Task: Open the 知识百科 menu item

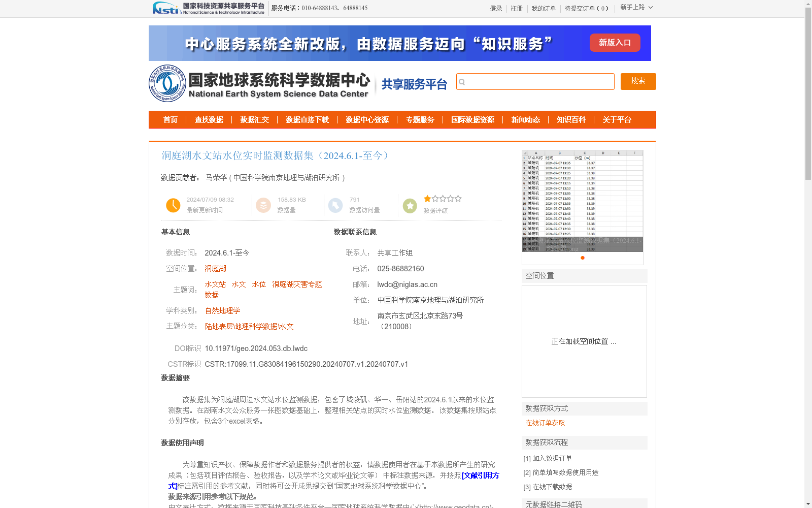Action: [571, 120]
